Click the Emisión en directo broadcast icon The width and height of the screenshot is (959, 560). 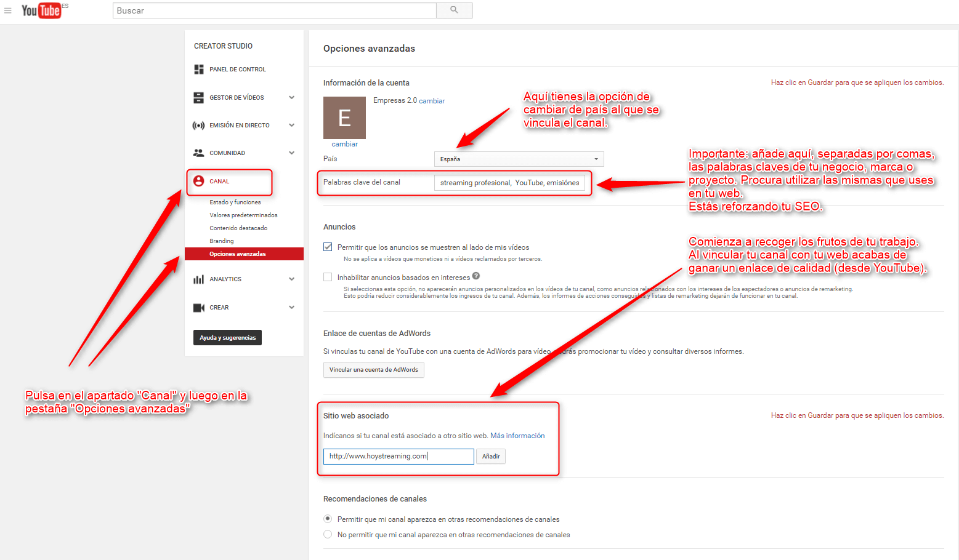point(198,126)
